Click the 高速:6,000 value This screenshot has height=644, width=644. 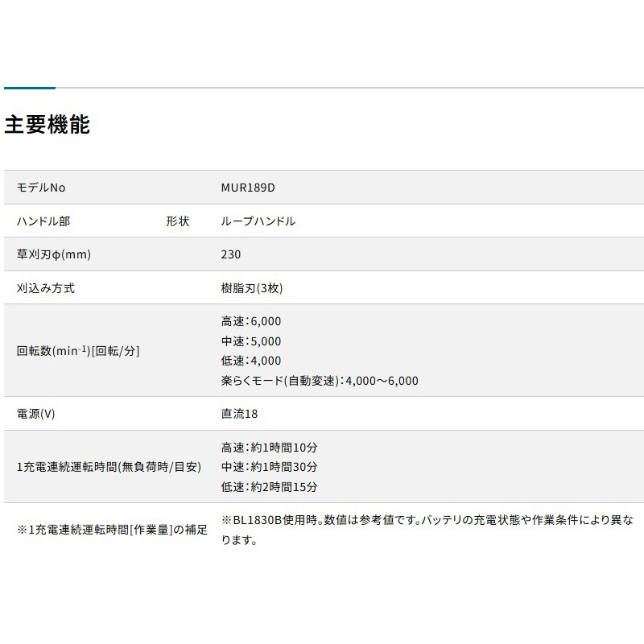pos(251,321)
